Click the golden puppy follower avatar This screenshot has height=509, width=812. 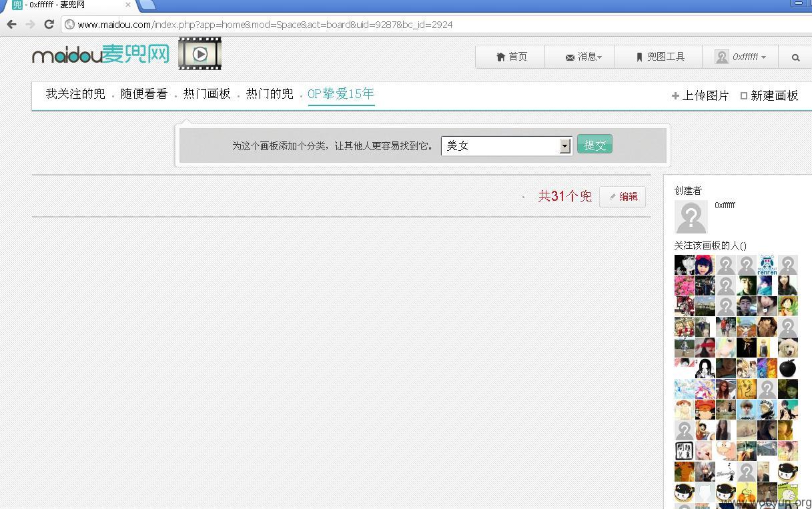788,348
